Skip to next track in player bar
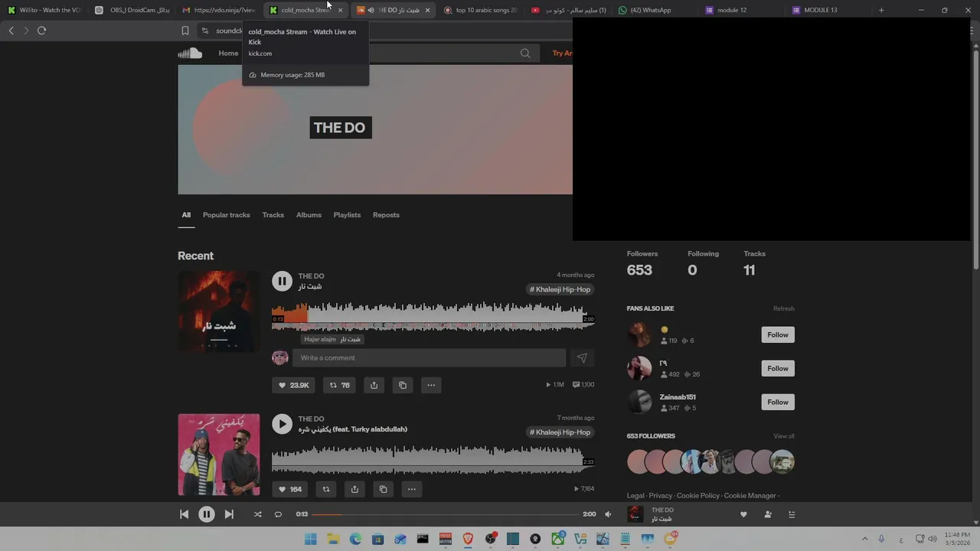The height and width of the screenshot is (551, 980). [229, 514]
